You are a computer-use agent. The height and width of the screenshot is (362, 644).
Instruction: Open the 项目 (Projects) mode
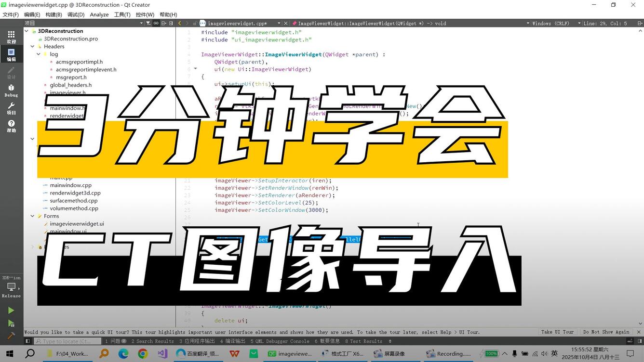(11, 108)
